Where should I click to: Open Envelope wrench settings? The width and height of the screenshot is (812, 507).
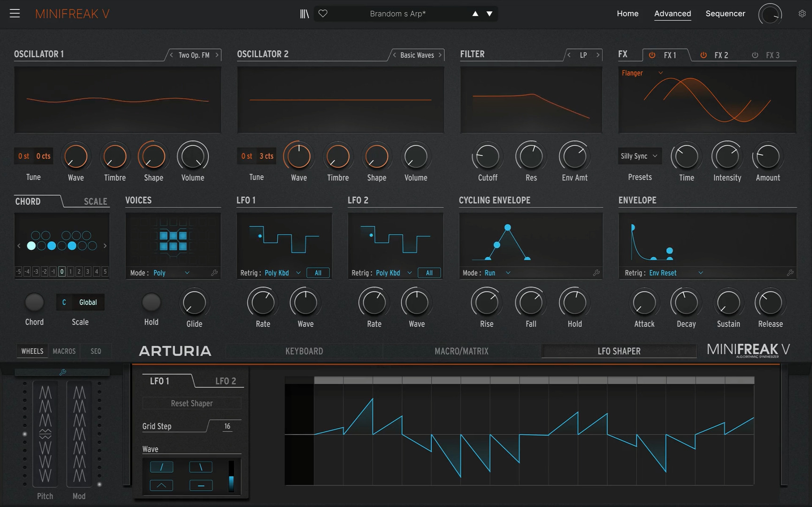(x=790, y=273)
